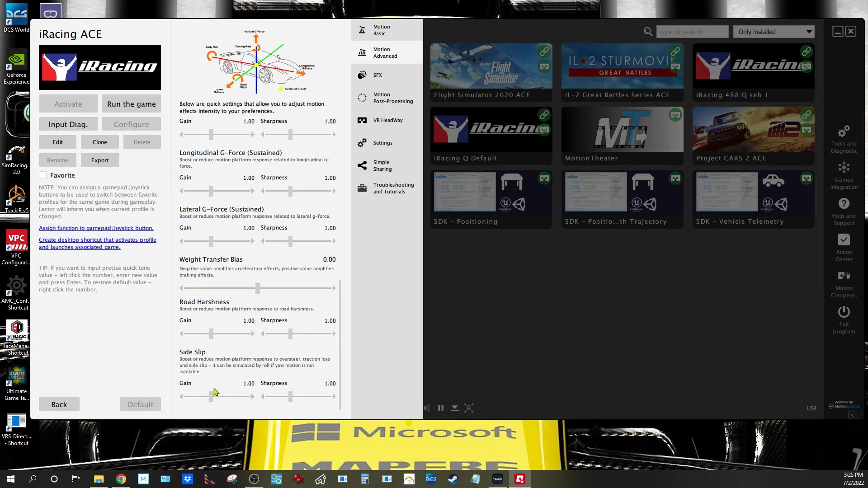Open Motion Post-Processing tab

(387, 98)
